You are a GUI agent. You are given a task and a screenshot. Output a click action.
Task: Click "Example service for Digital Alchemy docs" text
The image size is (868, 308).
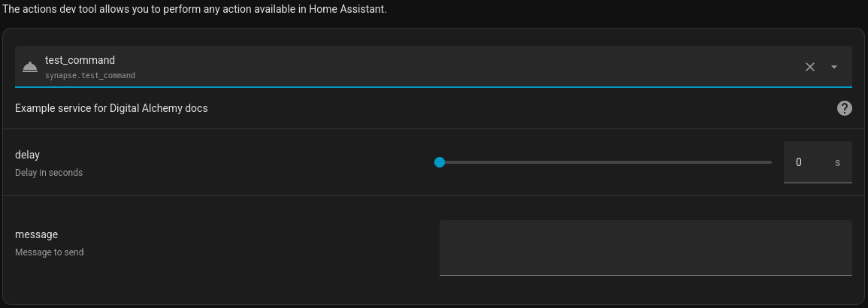(x=111, y=108)
